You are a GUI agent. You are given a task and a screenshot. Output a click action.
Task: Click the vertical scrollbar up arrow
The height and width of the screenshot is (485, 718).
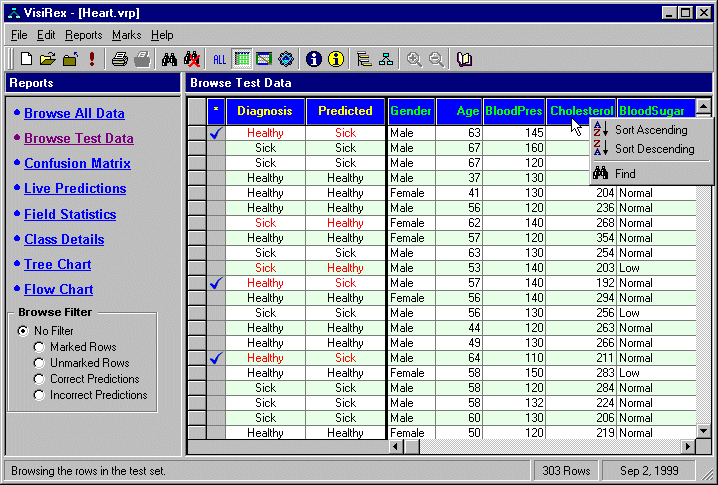coord(703,106)
